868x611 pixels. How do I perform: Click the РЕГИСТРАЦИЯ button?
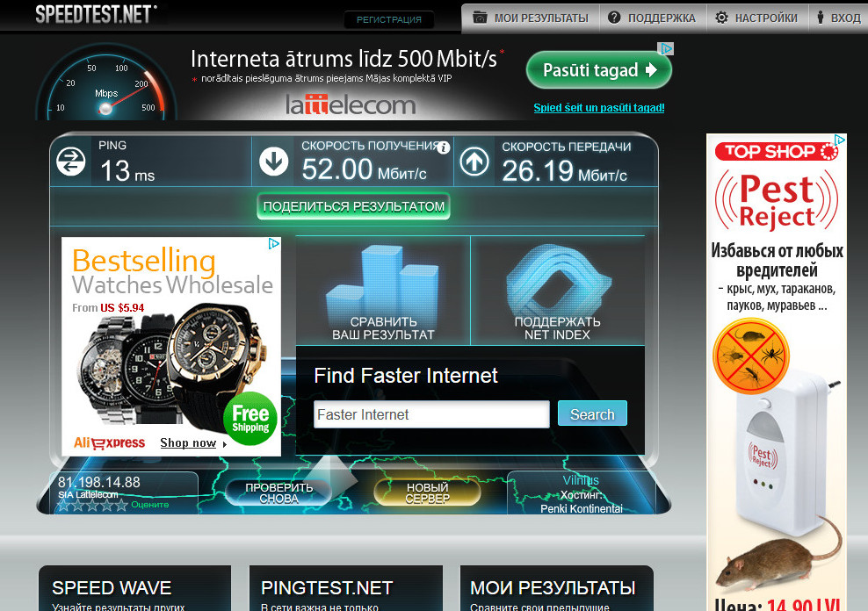388,20
